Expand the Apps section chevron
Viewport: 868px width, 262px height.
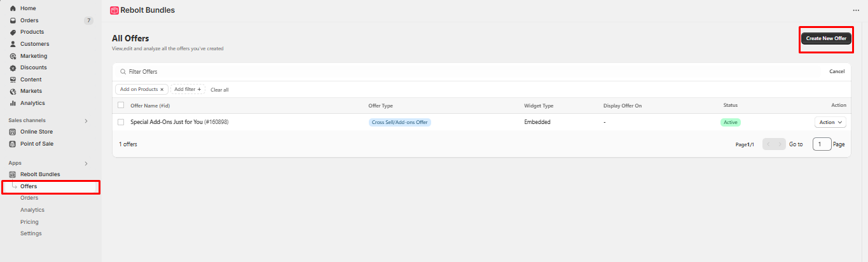coord(86,163)
